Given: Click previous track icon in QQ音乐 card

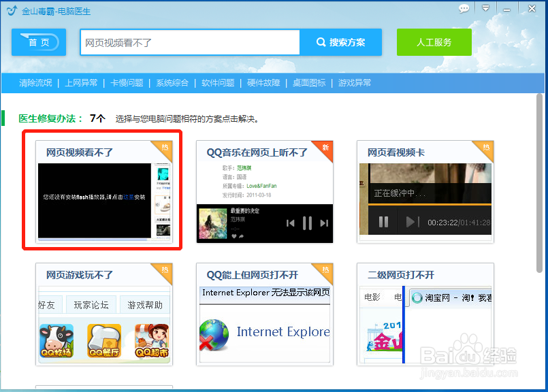Looking at the screenshot, I should pyautogui.click(x=290, y=223).
